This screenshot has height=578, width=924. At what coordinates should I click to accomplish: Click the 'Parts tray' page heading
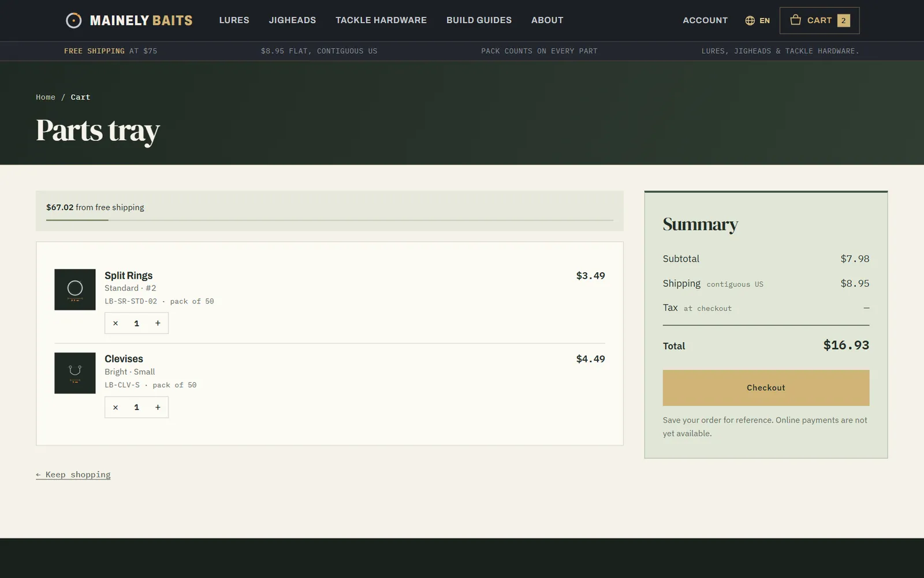[x=98, y=131]
